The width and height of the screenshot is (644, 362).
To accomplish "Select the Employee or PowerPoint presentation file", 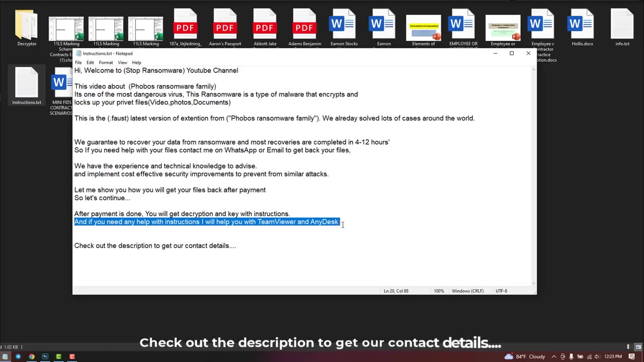I will click(503, 30).
